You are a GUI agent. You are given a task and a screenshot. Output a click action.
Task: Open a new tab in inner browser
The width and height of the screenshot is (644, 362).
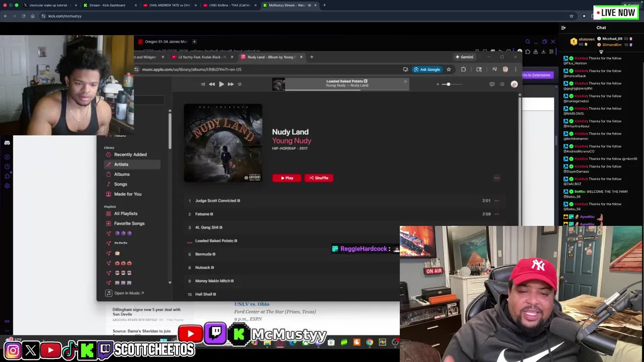point(311,57)
